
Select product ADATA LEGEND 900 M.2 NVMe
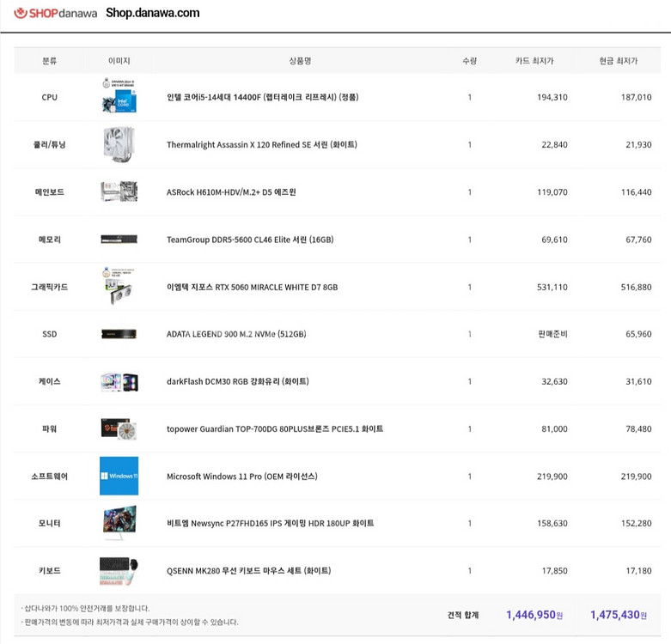pyautogui.click(x=236, y=334)
